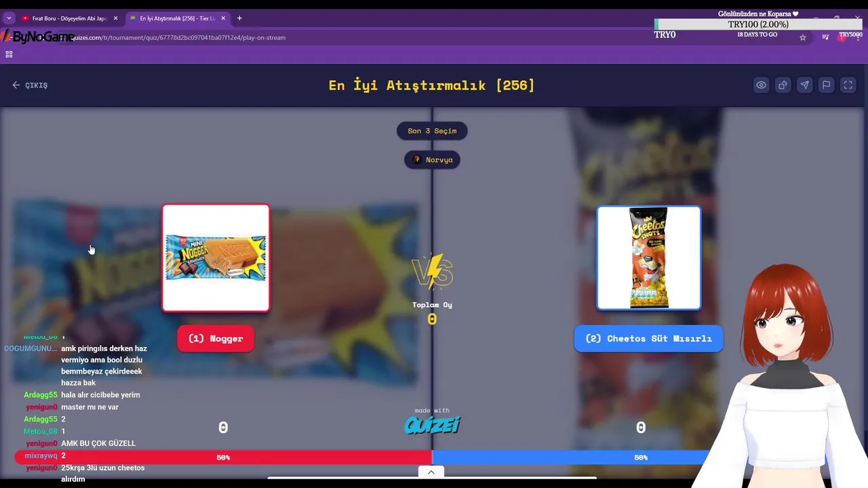Click the quiz title En İyi Atıştırmalık [256]
This screenshot has height=488, width=868.
432,85
